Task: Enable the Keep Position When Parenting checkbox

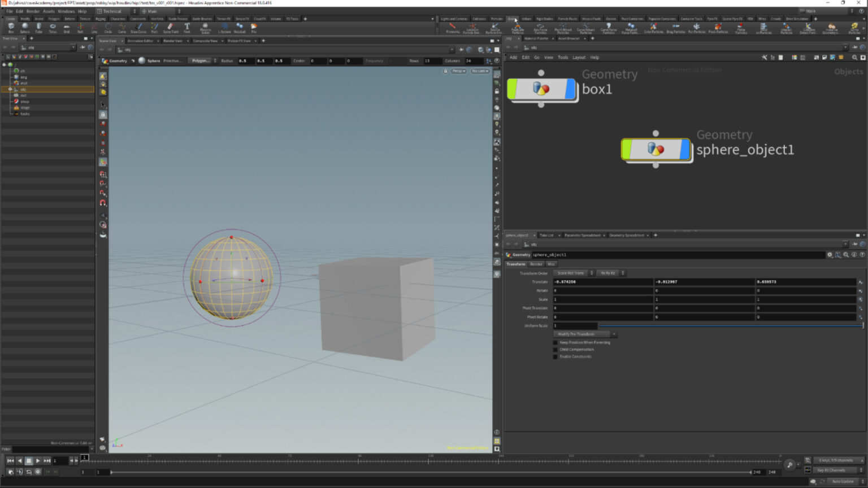Action: click(x=555, y=342)
